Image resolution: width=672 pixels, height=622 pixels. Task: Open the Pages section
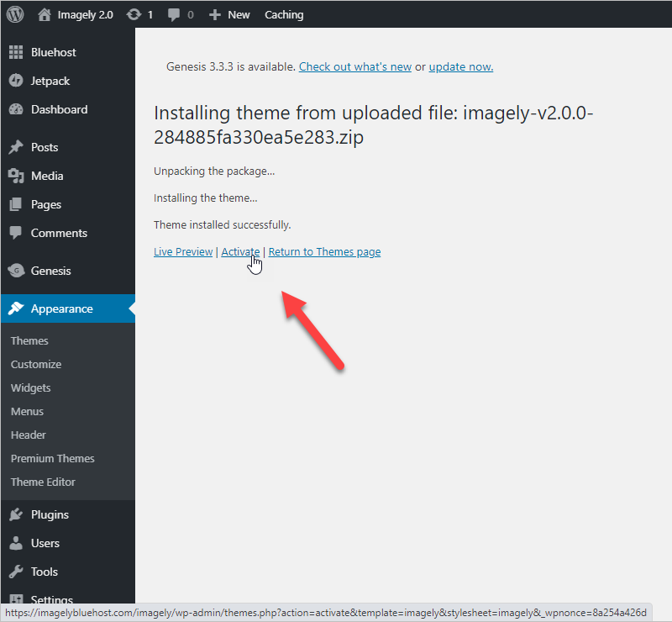click(46, 205)
